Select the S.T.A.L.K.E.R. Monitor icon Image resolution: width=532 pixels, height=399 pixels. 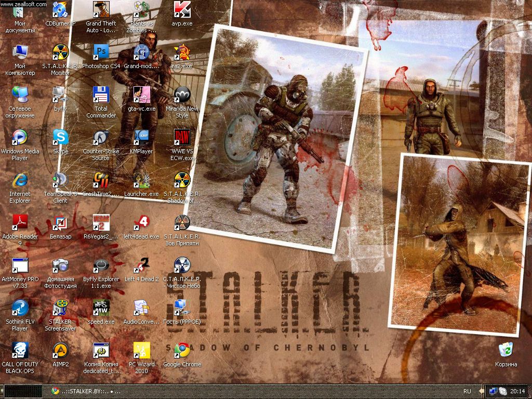60,52
